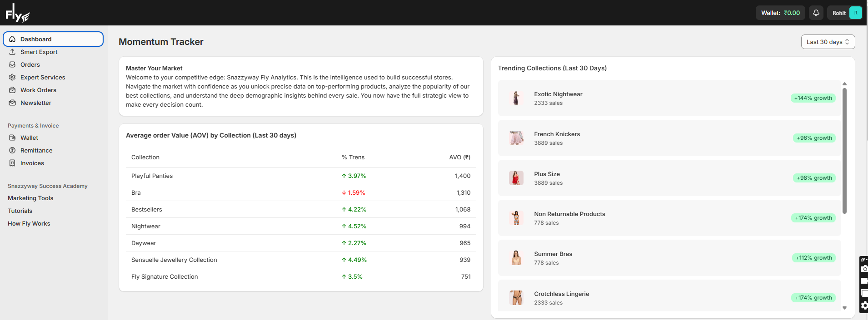Open Expert Services page

click(43, 77)
